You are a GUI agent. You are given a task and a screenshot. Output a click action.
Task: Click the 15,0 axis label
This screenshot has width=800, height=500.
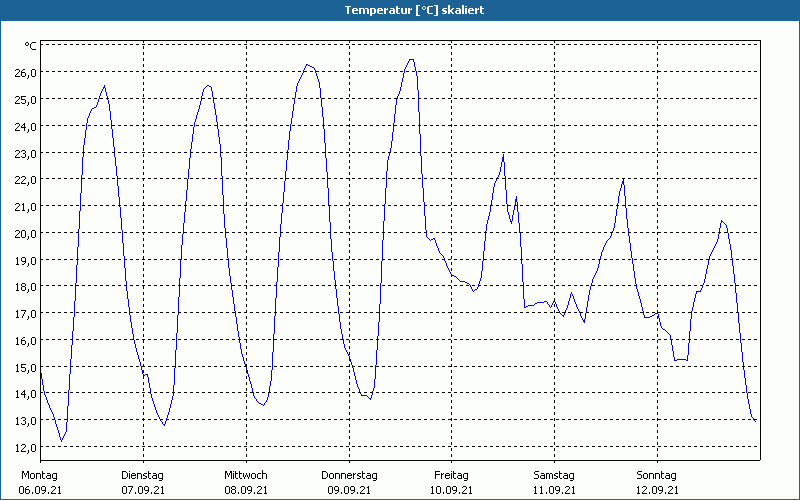click(x=26, y=367)
